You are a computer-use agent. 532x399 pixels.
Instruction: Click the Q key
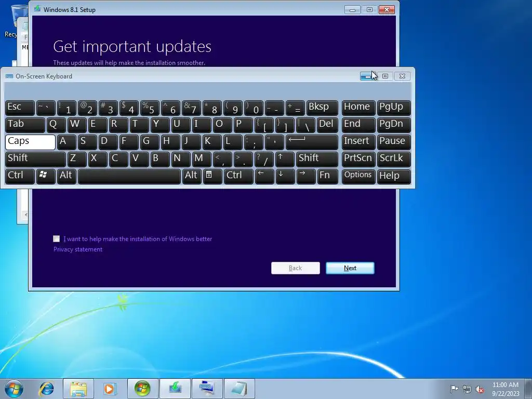pyautogui.click(x=56, y=125)
